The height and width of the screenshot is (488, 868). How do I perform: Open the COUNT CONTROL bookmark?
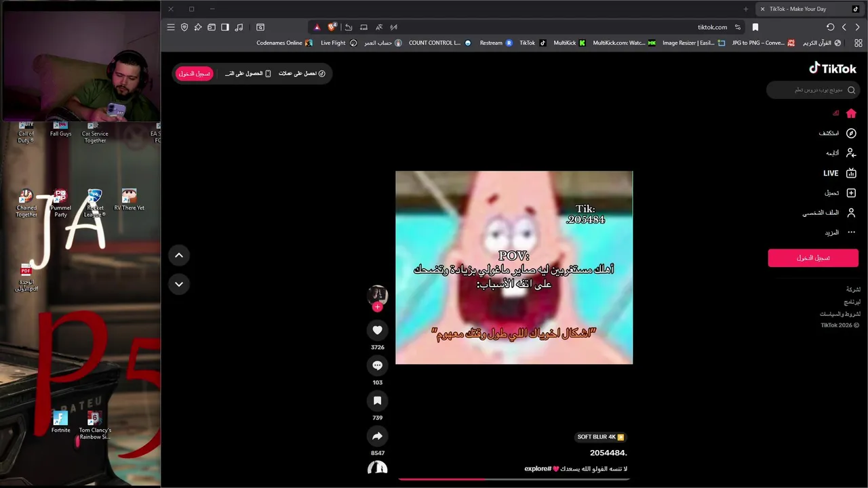[439, 43]
